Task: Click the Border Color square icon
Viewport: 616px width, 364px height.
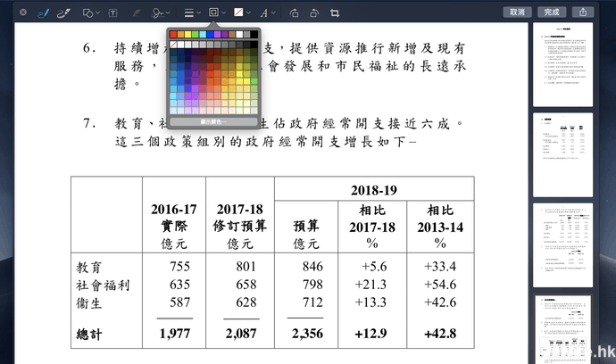Action: tap(213, 12)
